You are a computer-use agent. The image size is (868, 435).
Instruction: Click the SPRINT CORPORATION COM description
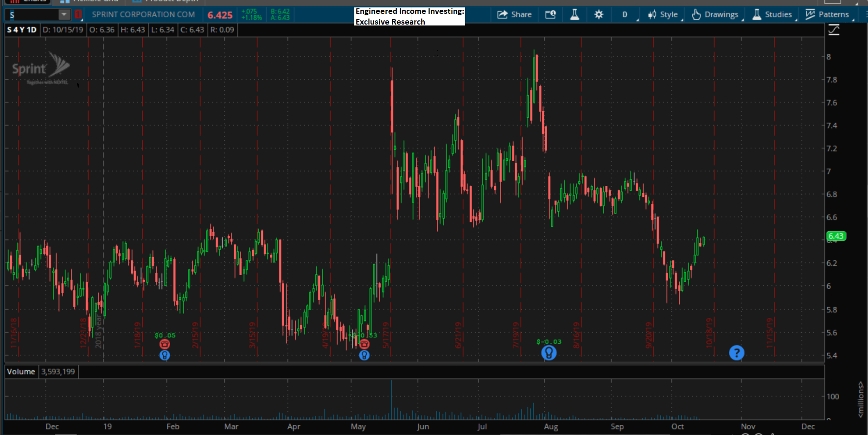pyautogui.click(x=143, y=14)
